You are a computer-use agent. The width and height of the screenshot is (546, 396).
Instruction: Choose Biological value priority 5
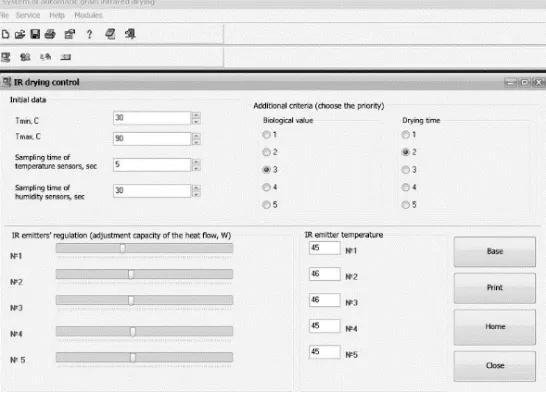(x=266, y=205)
